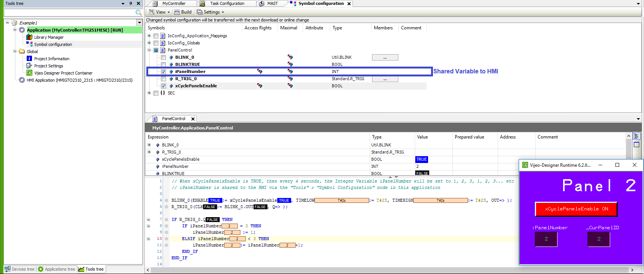This screenshot has height=274, width=644.
Task: Collapse the IF R_TRIG_0.Q code block
Action: tap(148, 219)
